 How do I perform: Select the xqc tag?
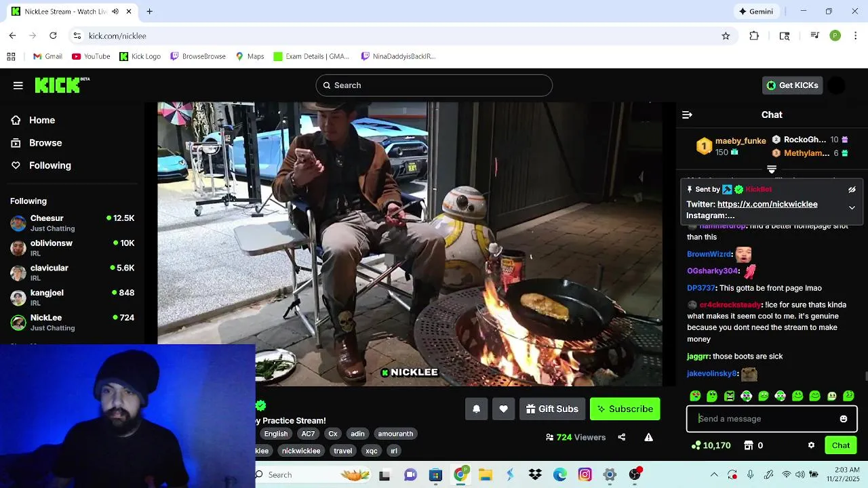tap(372, 451)
